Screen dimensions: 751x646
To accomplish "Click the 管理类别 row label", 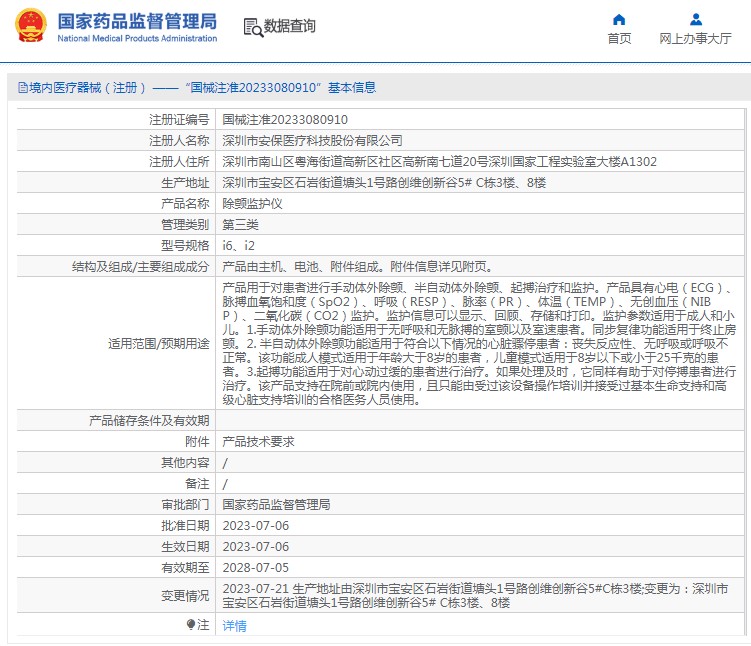I will click(185, 225).
